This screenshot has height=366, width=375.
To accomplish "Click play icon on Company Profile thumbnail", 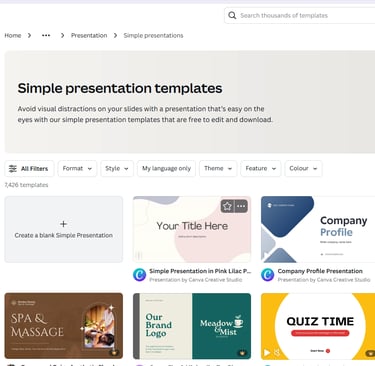I will tap(266, 256).
